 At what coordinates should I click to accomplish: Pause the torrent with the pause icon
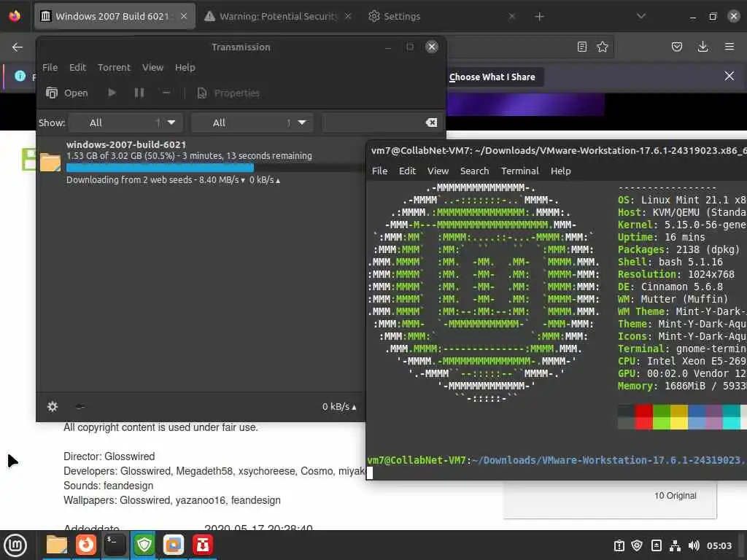(139, 93)
